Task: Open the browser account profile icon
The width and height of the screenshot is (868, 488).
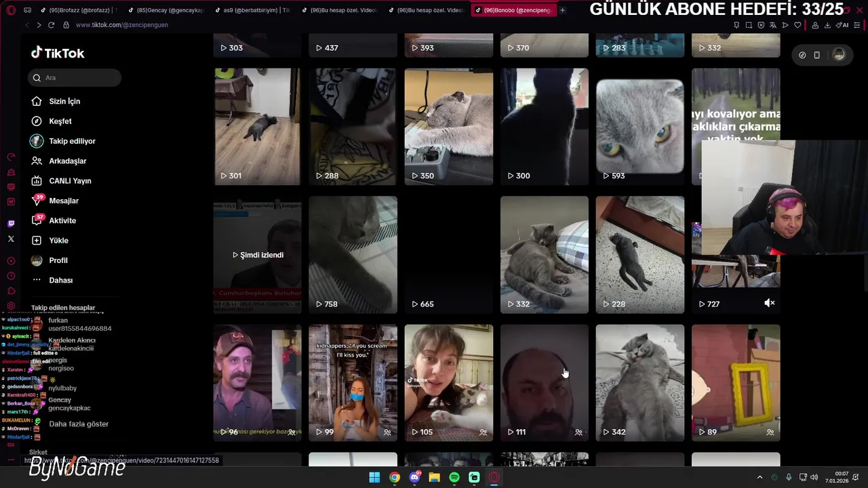Action: click(816, 25)
